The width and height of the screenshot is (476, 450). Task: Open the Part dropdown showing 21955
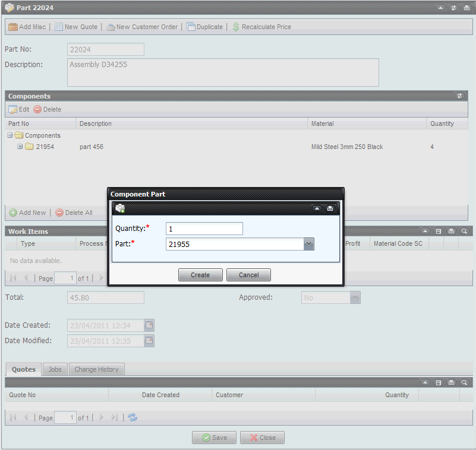coord(308,244)
